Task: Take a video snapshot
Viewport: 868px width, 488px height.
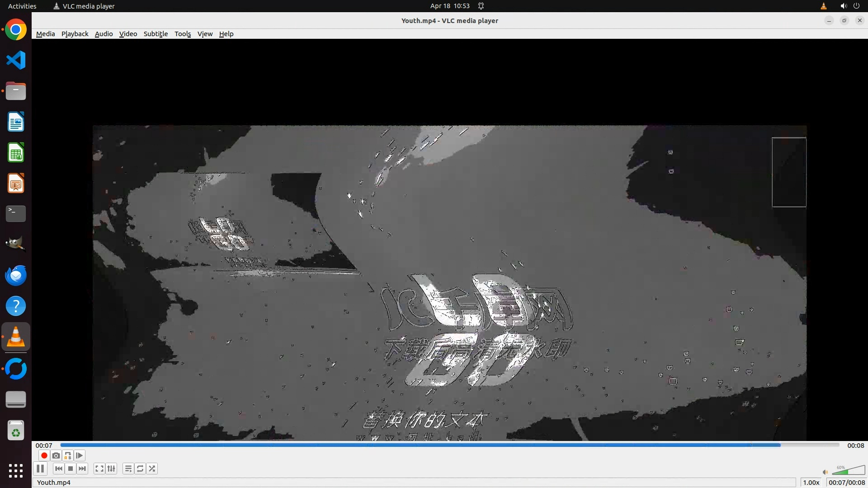Action: click(56, 455)
